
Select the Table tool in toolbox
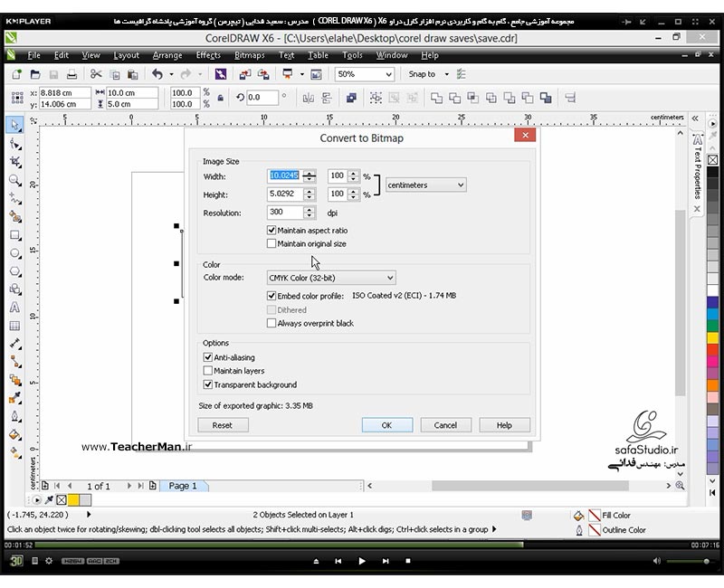[x=15, y=326]
